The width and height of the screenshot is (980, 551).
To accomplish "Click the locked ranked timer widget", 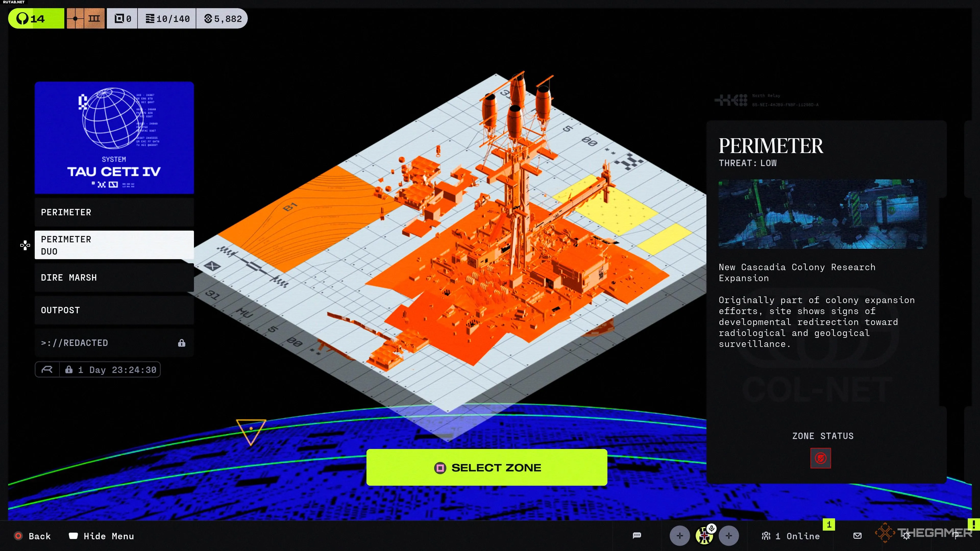I will 98,370.
